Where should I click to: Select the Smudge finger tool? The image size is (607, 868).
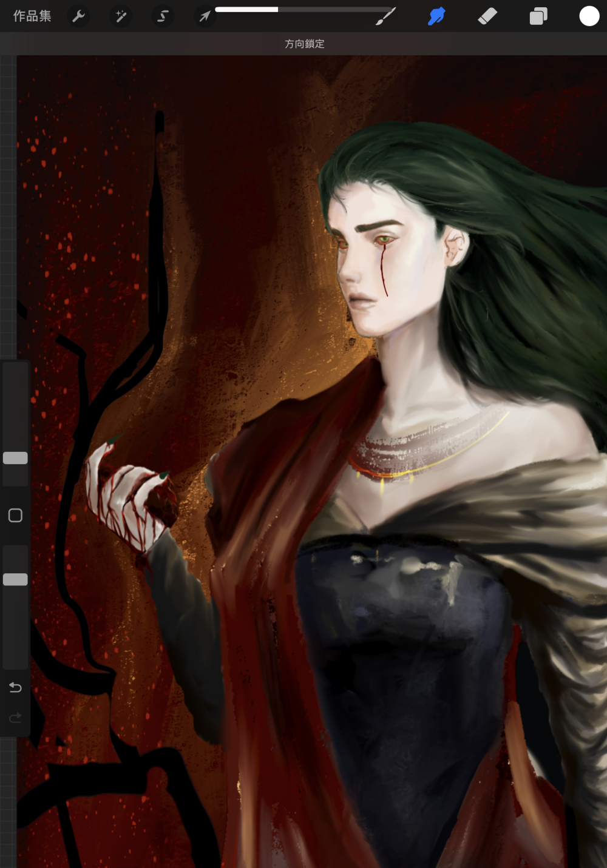(436, 16)
